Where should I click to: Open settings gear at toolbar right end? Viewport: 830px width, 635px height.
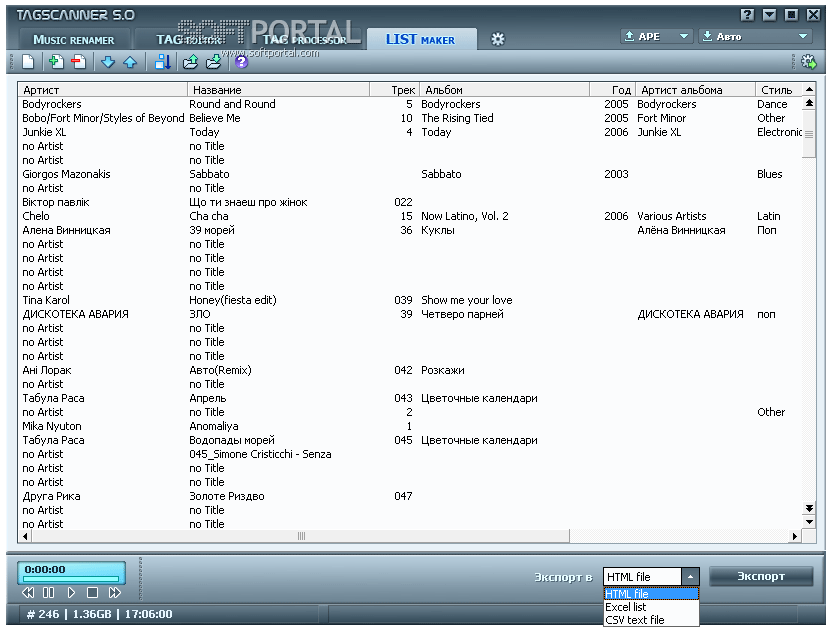[x=809, y=62]
